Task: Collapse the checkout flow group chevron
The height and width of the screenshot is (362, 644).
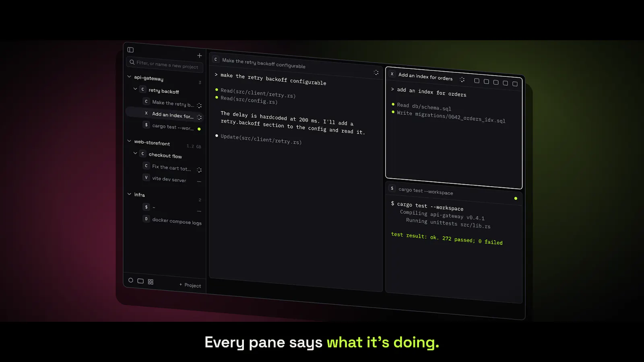Action: pos(135,153)
